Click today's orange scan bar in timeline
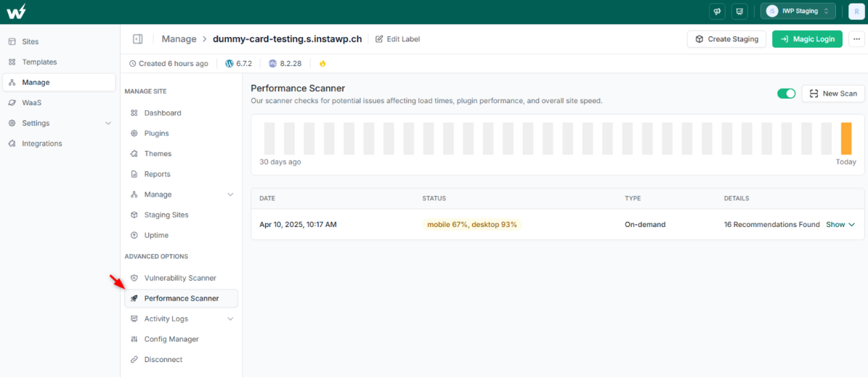Image resolution: width=868 pixels, height=378 pixels. (x=846, y=138)
